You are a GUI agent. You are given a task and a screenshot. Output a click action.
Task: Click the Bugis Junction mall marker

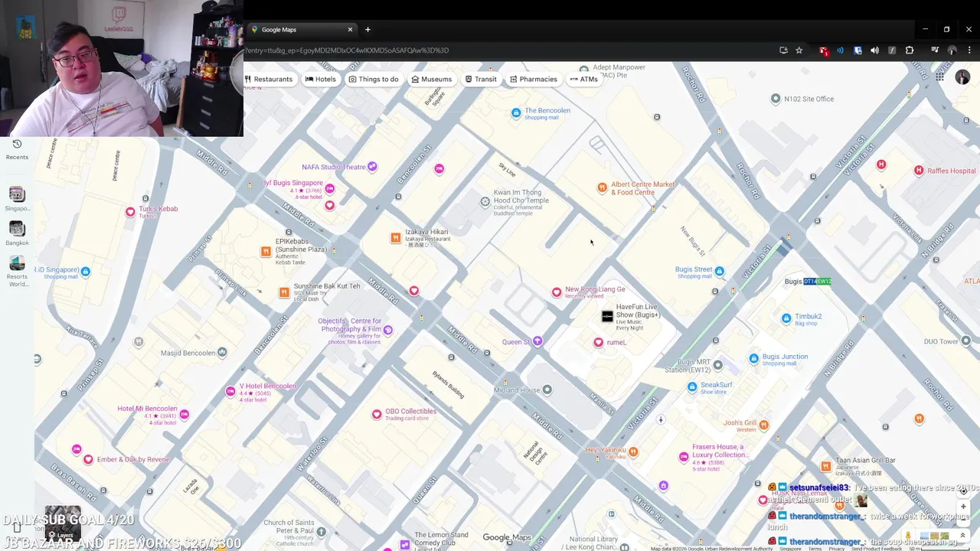click(754, 358)
